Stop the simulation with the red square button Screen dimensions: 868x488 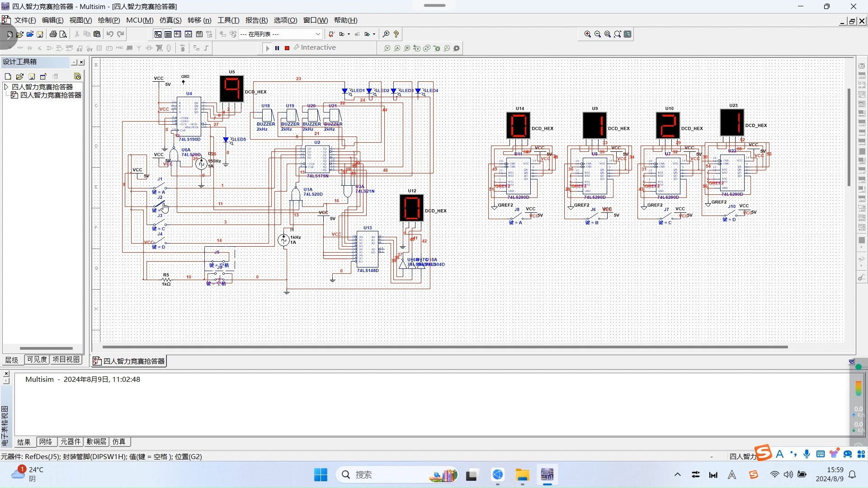click(287, 48)
